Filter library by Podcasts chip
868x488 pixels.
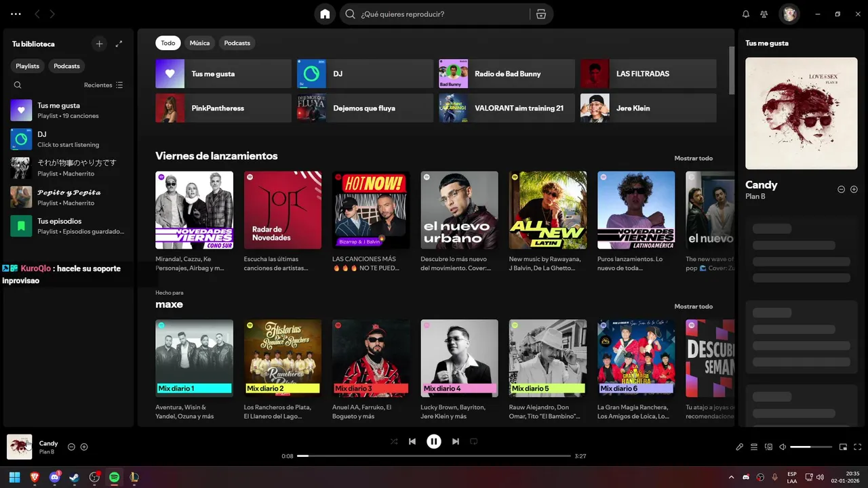(x=66, y=66)
